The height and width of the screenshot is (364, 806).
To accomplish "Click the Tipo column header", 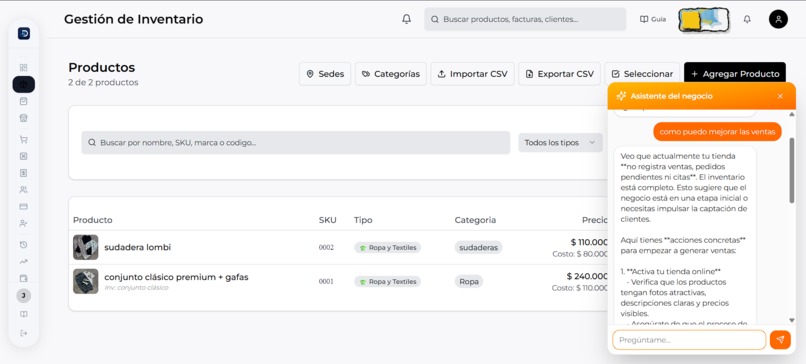I will point(363,220).
